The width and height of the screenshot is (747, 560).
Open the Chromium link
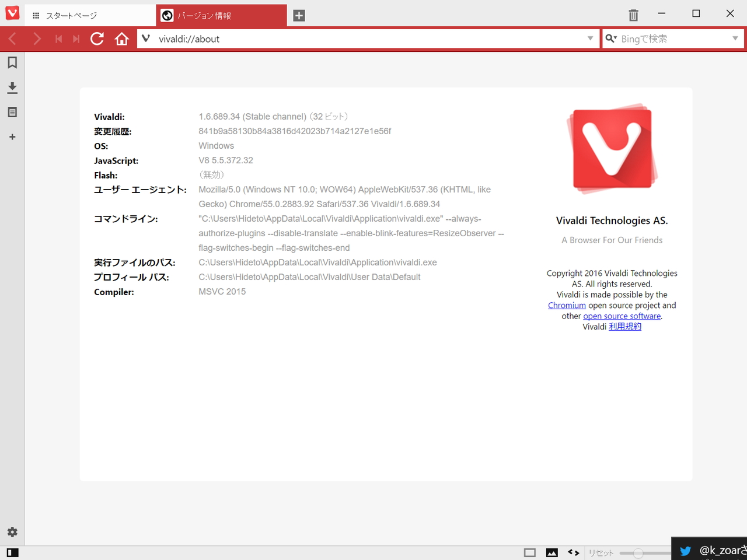(567, 305)
